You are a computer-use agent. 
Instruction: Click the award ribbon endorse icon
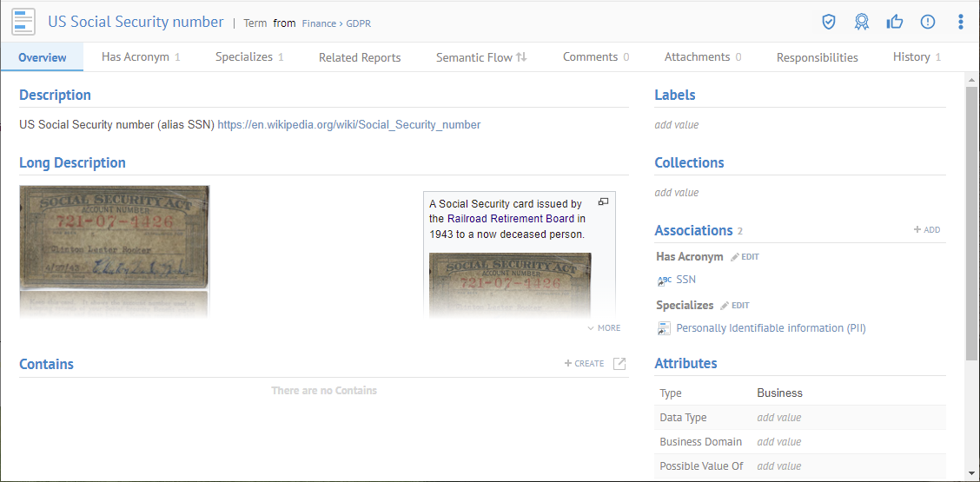tap(861, 22)
